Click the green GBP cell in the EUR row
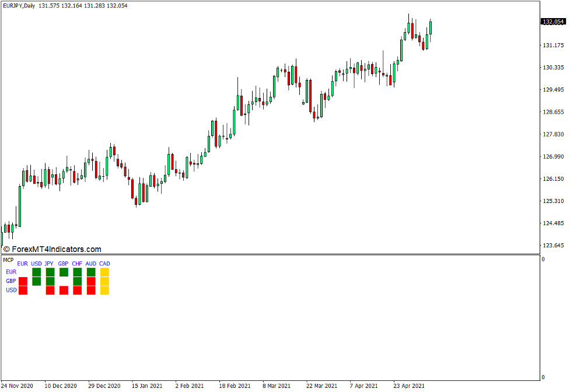 (x=63, y=271)
